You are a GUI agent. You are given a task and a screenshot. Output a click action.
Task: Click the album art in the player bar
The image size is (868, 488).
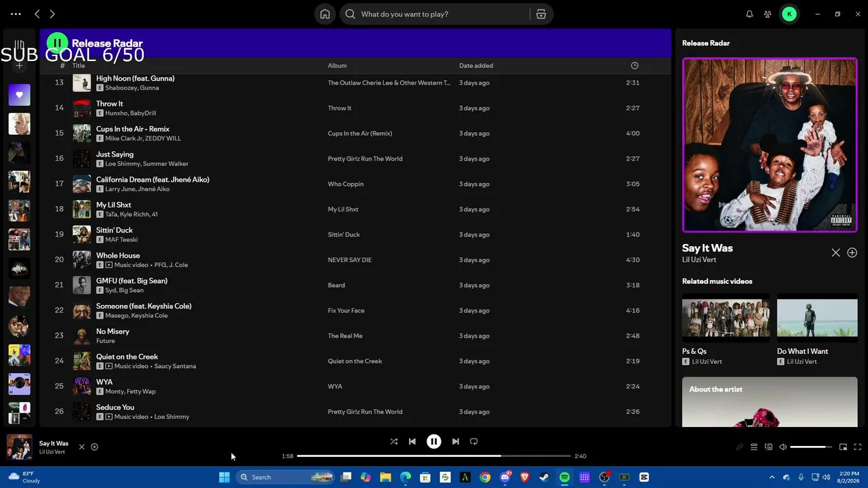(19, 447)
